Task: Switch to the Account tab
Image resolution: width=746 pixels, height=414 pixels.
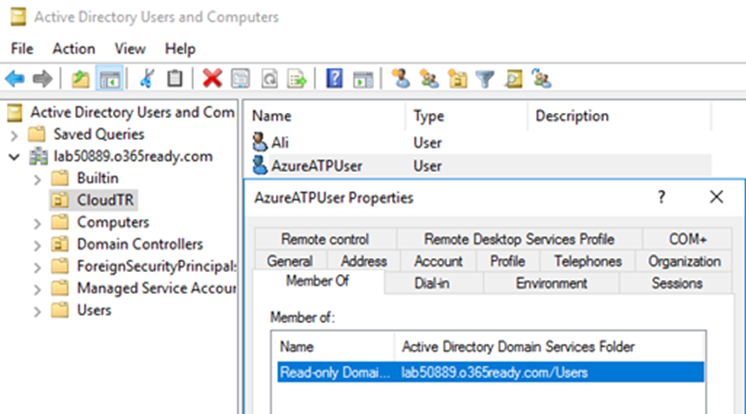Action: (x=438, y=261)
